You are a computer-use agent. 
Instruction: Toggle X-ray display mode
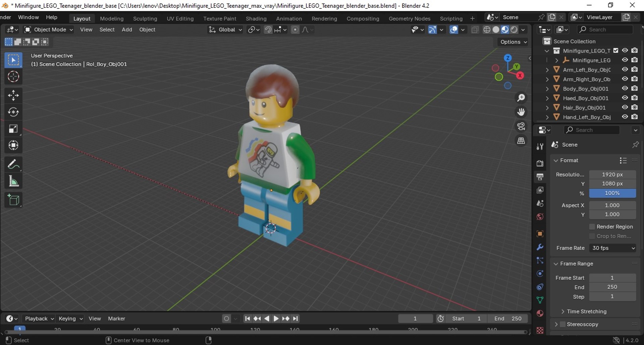tap(475, 30)
